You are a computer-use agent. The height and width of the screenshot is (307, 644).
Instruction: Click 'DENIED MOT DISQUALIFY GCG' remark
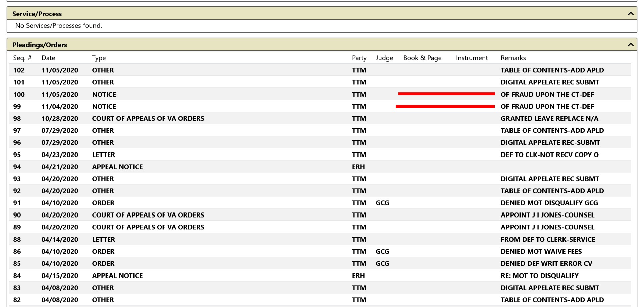click(549, 203)
